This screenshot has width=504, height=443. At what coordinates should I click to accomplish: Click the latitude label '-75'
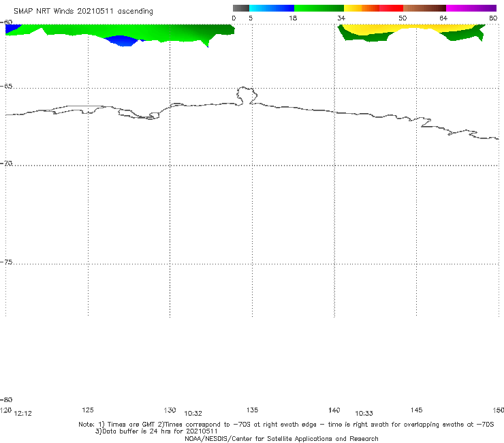pyautogui.click(x=6, y=262)
